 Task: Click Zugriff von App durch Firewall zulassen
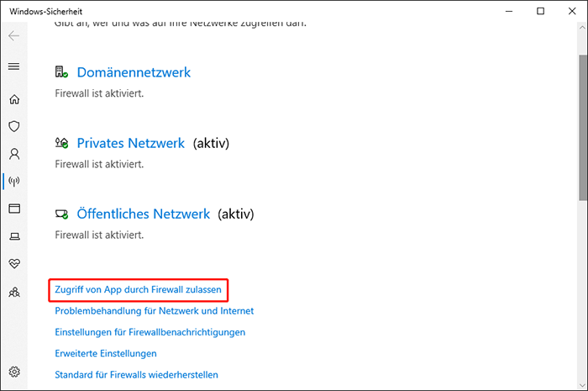coord(139,289)
